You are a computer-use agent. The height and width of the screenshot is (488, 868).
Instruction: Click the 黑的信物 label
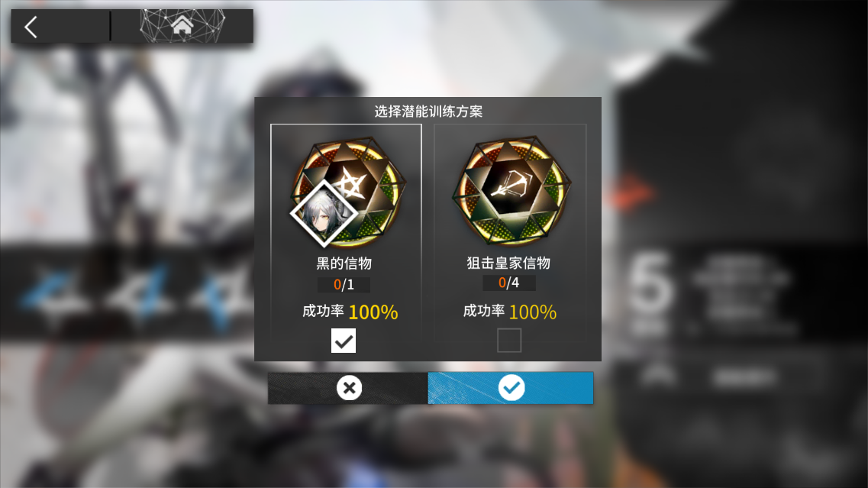[x=344, y=263]
